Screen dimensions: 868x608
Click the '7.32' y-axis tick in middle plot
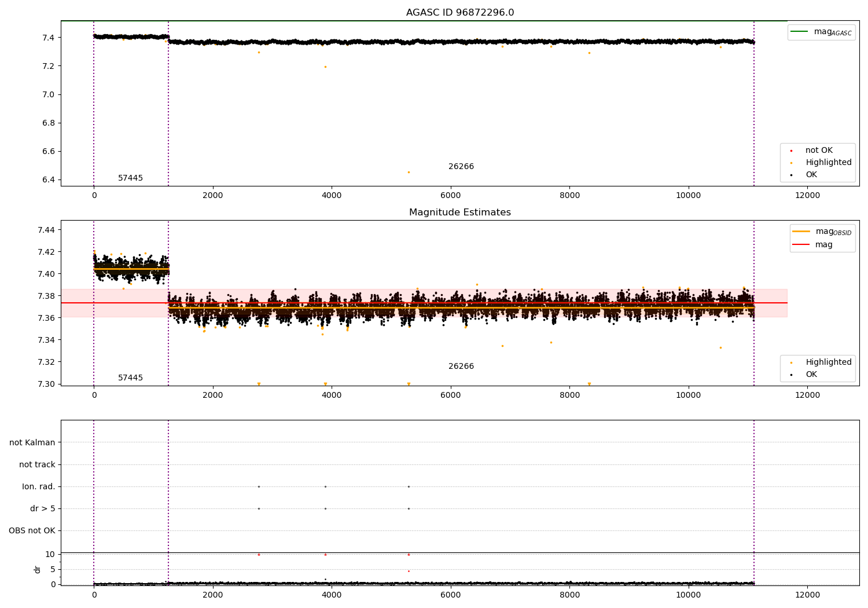click(x=46, y=362)
